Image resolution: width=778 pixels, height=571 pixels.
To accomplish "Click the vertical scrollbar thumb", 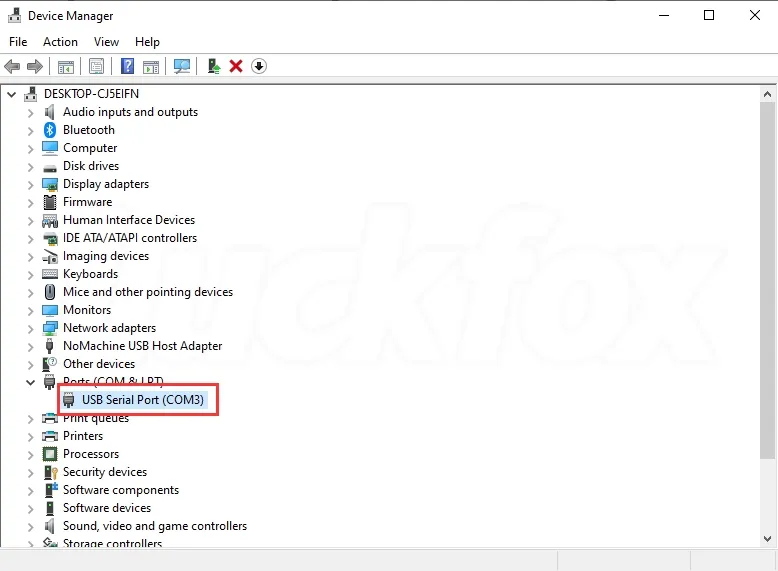I will point(768,280).
